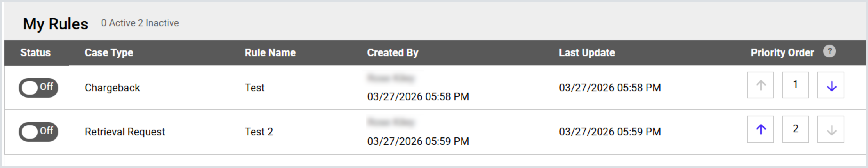This screenshot has width=868, height=168.
Task: Open Priority Order help question mark
Action: pyautogui.click(x=829, y=51)
